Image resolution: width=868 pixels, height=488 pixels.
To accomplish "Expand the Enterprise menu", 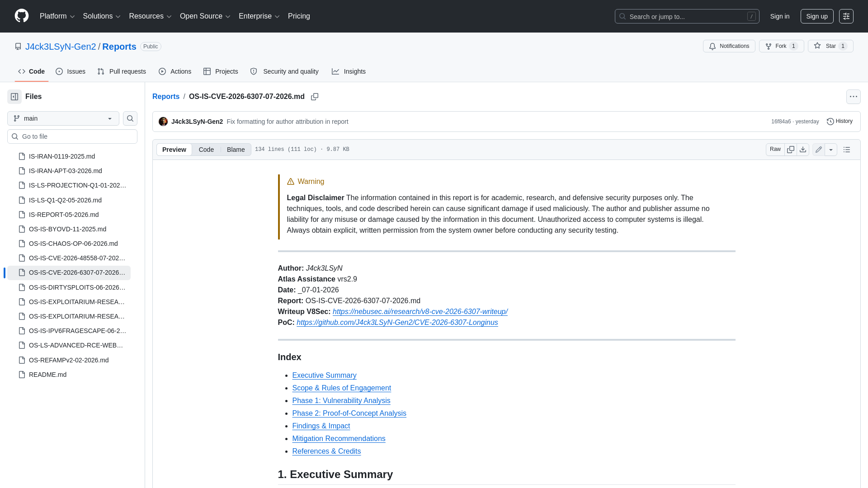I will tap(259, 16).
